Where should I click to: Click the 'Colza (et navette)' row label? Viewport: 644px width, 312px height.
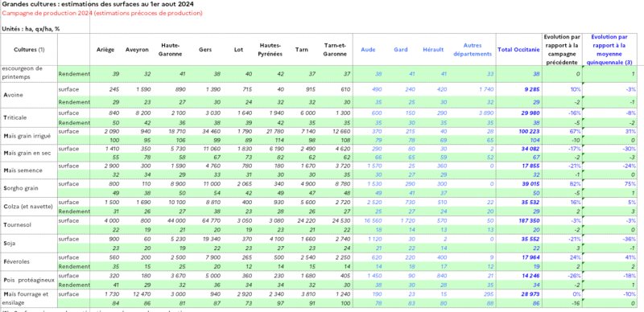point(28,207)
